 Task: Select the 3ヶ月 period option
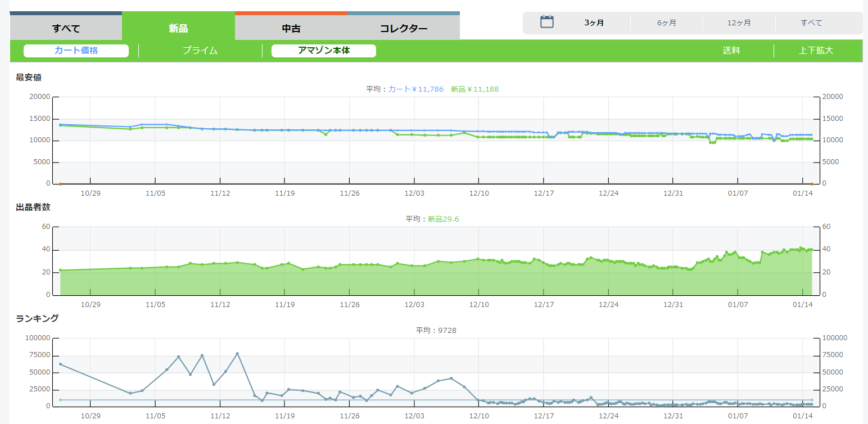594,23
